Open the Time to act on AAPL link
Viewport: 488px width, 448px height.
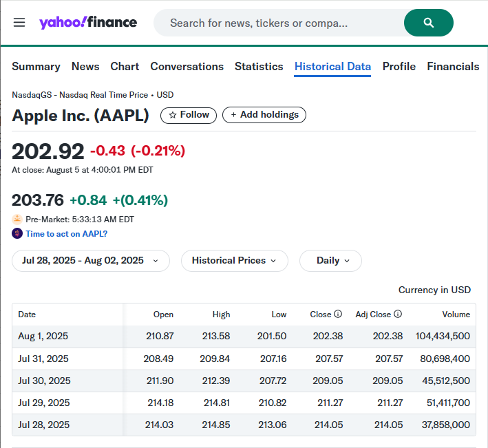tap(66, 233)
